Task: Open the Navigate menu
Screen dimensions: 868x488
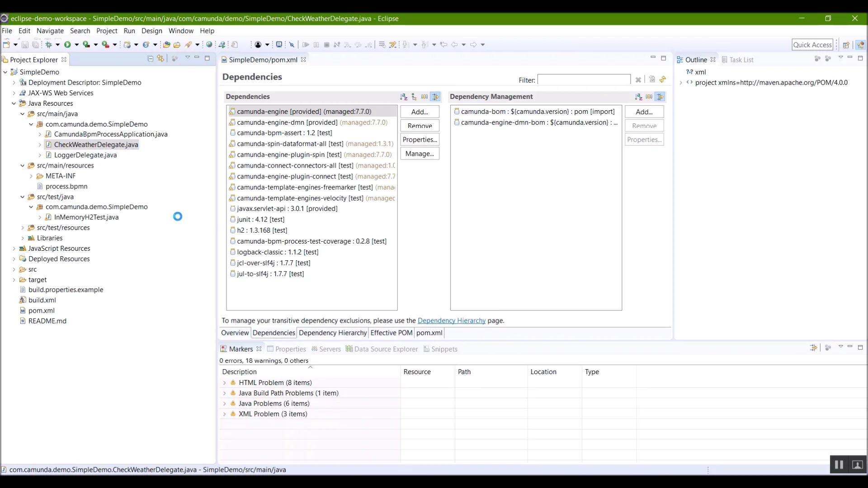Action: click(50, 31)
